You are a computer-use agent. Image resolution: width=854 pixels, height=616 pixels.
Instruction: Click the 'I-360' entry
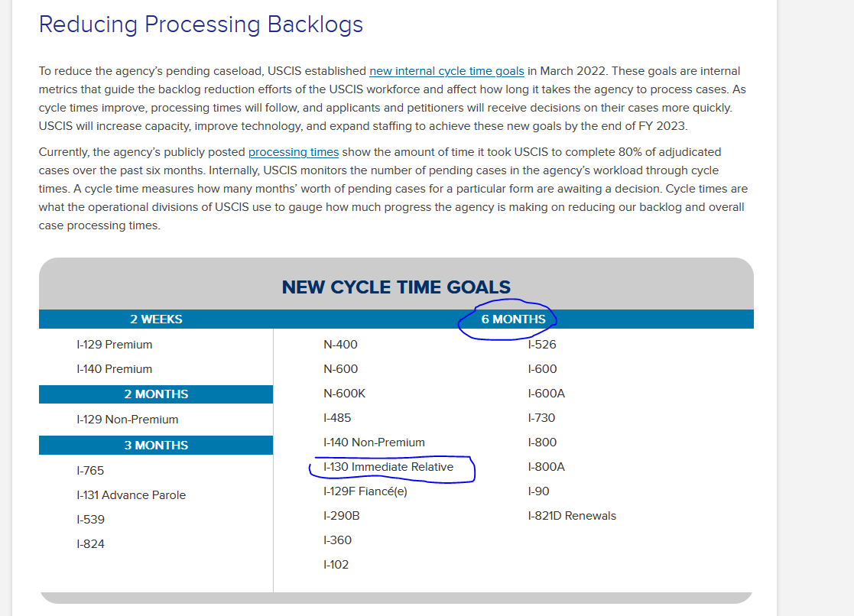338,540
